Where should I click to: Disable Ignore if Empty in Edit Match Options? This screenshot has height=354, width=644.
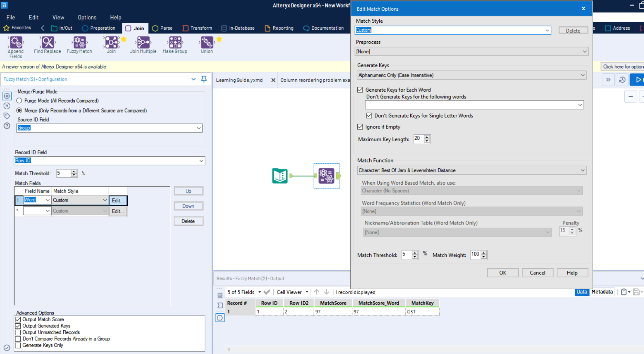(x=360, y=127)
